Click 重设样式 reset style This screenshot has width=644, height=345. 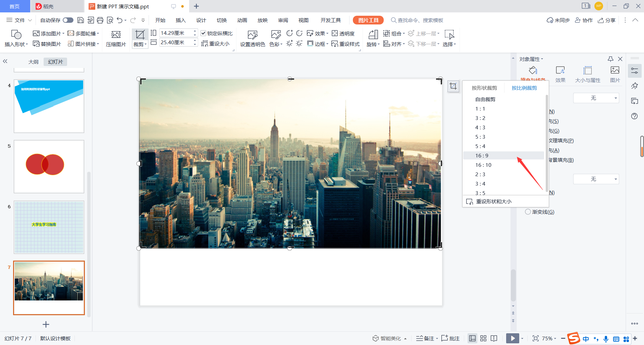[345, 44]
